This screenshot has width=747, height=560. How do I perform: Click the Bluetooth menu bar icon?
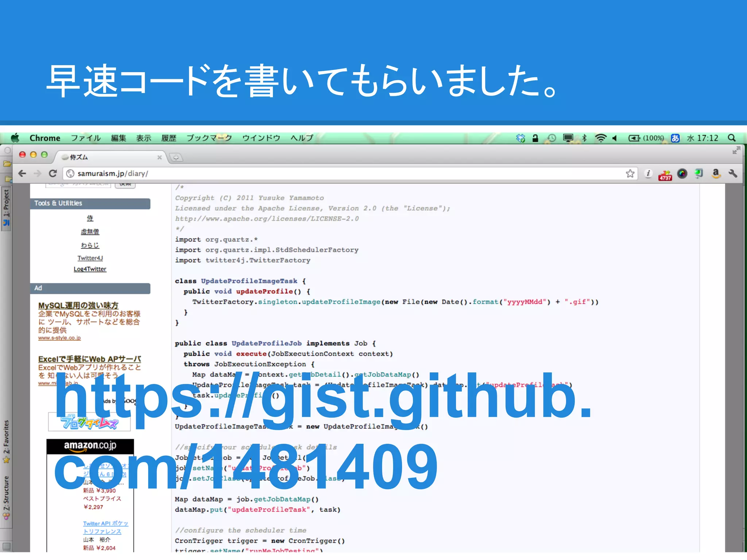584,138
